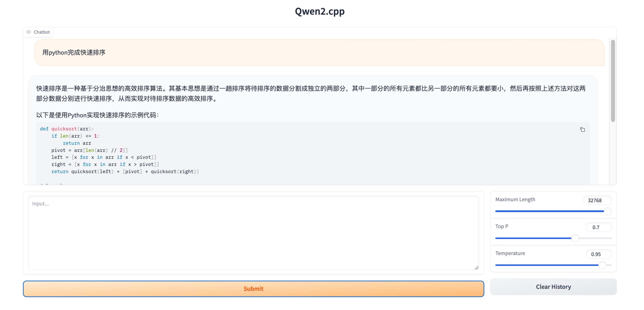
Task: Click the return quicksort code line
Action: point(125,172)
